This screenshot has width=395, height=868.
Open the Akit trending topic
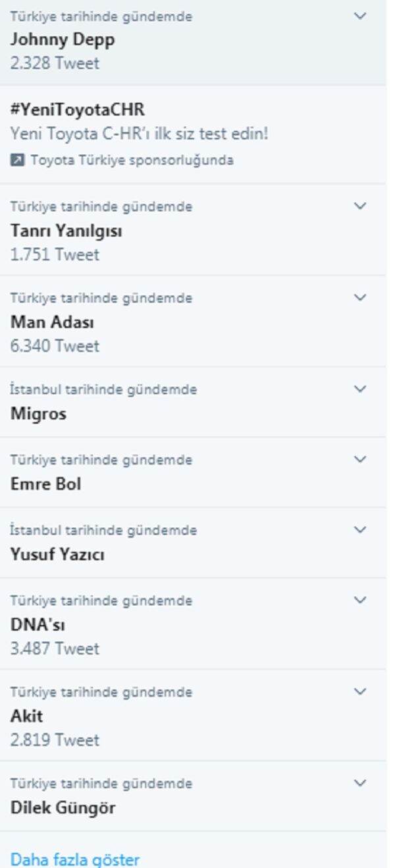(26, 716)
